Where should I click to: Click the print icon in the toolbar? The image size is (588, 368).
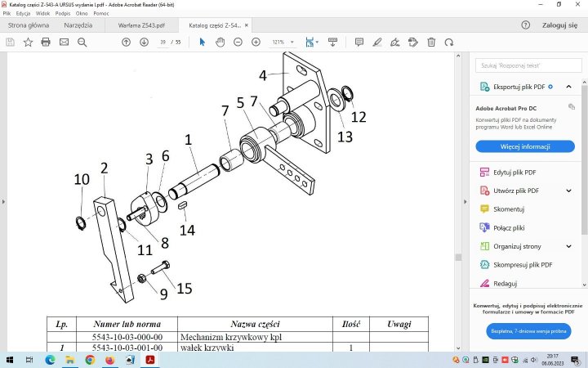click(x=46, y=42)
